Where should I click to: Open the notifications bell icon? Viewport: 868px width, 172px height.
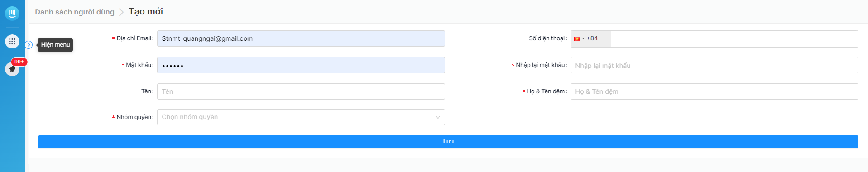click(12, 69)
